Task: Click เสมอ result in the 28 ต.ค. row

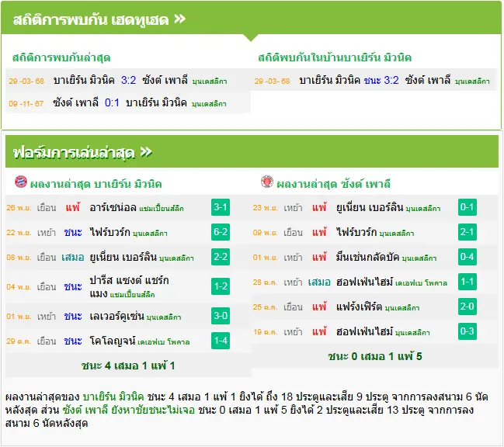Action: coord(319,282)
